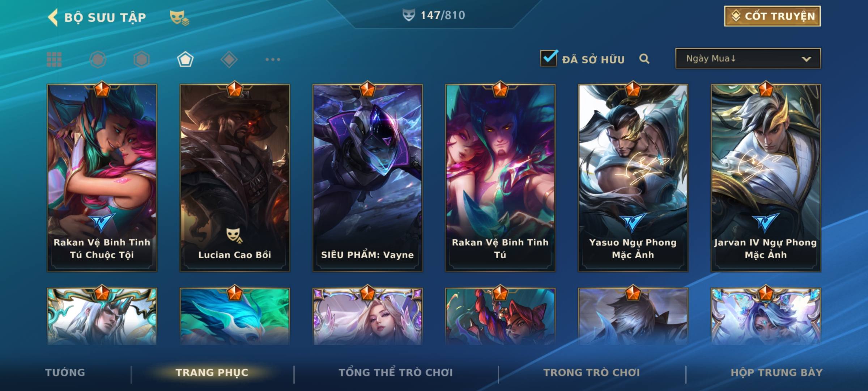The image size is (868, 391).
Task: Open the Hộp Trưng Bày tab
Action: point(776,373)
